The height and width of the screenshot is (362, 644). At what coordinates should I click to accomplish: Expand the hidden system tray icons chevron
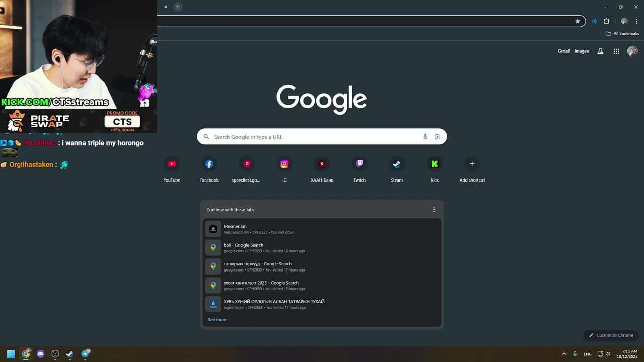pos(564,354)
